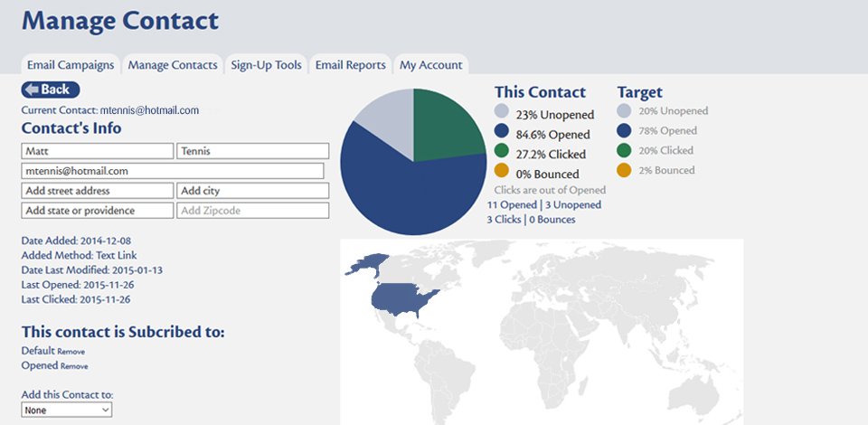Viewport: 868px width, 425px height.
Task: Click the orange swatch beside Target 2% Bounced
Action: point(624,170)
